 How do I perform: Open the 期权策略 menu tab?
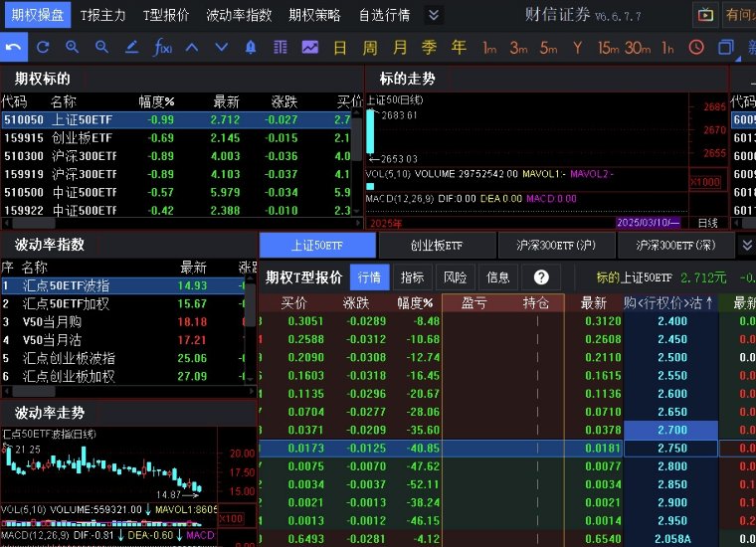pos(315,16)
